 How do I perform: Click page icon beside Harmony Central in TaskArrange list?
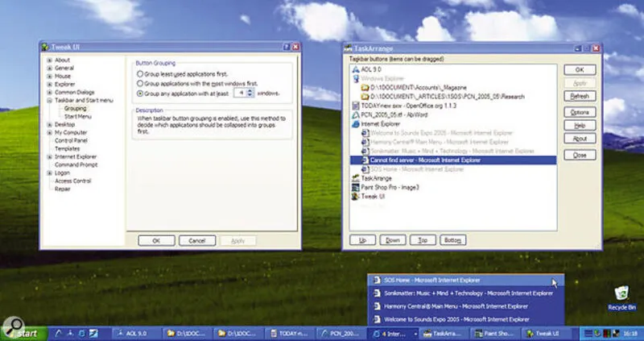365,142
